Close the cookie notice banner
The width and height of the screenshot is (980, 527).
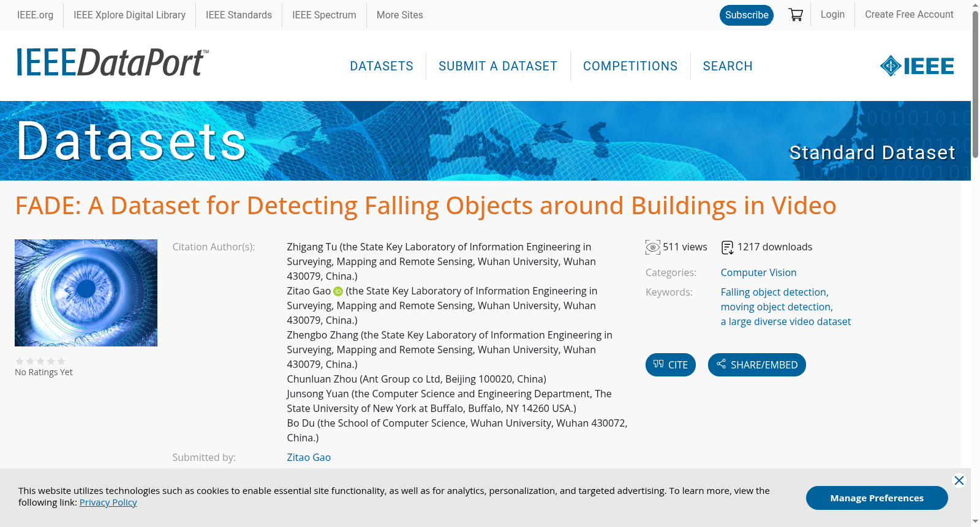[x=959, y=480]
